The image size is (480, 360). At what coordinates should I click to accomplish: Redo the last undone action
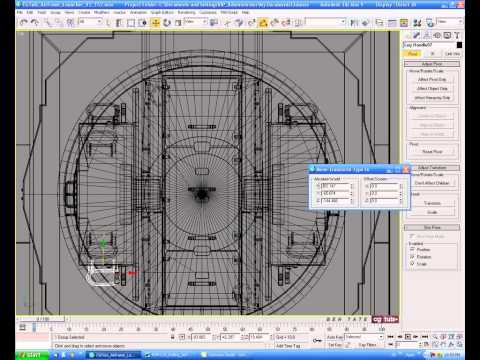35,23
